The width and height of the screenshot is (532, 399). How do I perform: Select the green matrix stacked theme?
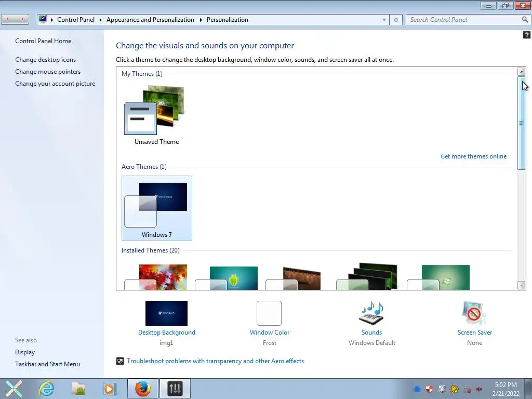click(x=366, y=276)
